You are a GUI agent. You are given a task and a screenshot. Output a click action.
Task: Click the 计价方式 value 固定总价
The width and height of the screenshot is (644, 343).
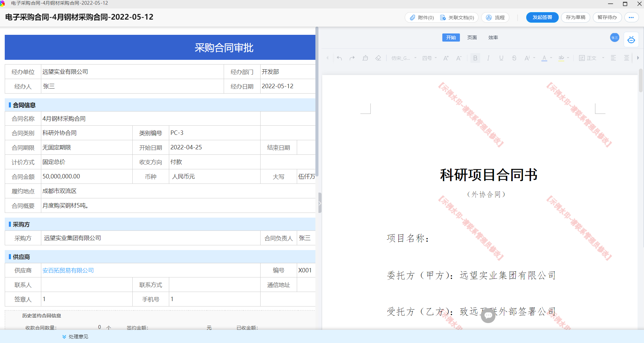pos(54,162)
